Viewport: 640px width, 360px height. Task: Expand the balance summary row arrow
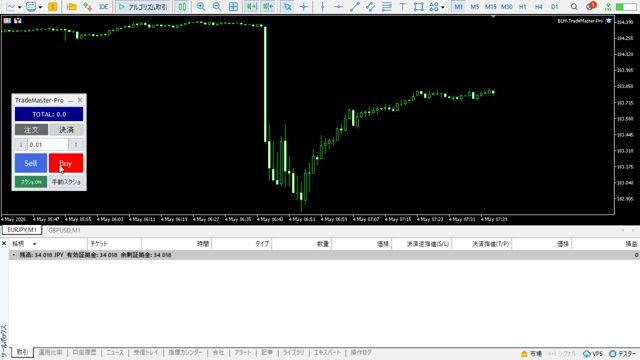click(13, 255)
